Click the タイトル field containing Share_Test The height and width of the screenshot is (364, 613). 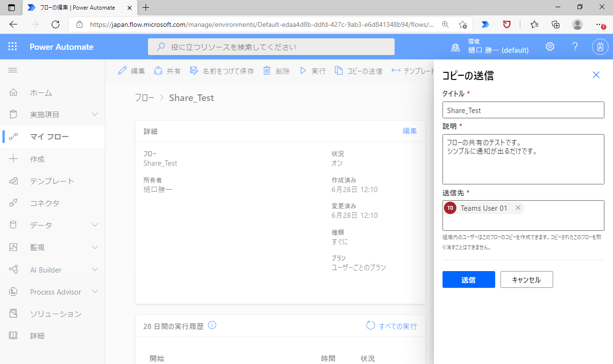pyautogui.click(x=523, y=110)
